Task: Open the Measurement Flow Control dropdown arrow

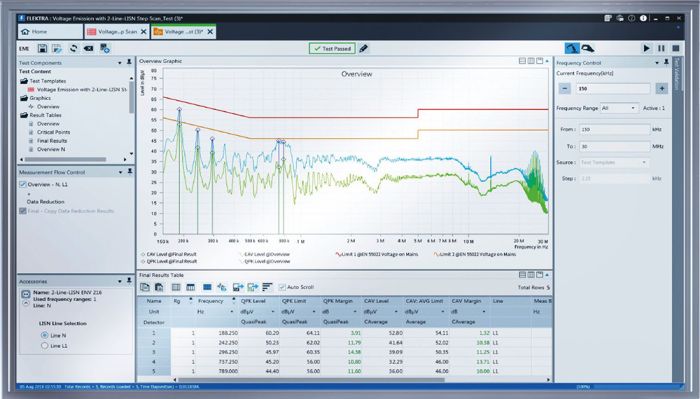Action: tap(120, 172)
